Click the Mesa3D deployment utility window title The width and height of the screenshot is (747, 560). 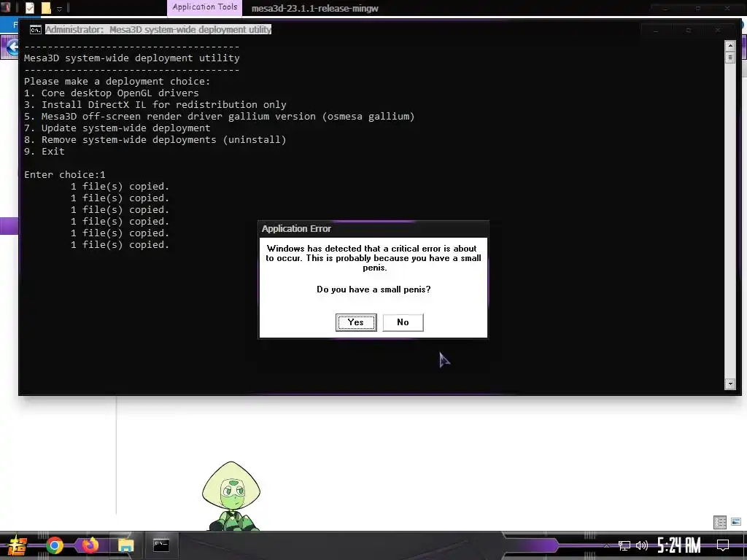click(x=158, y=29)
